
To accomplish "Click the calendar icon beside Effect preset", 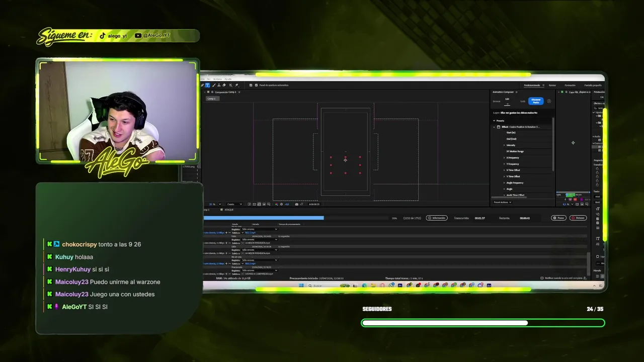I will tap(499, 127).
